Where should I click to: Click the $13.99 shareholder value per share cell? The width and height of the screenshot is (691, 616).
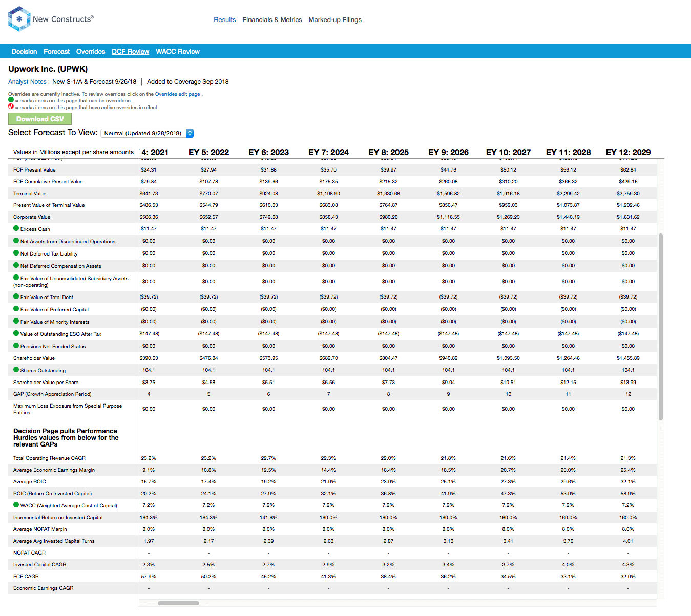[x=628, y=383]
